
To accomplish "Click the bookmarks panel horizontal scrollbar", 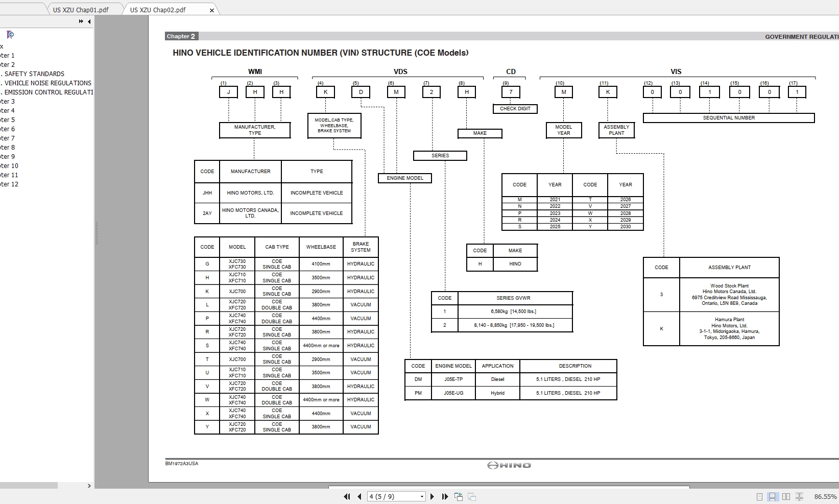I will (x=29, y=486).
